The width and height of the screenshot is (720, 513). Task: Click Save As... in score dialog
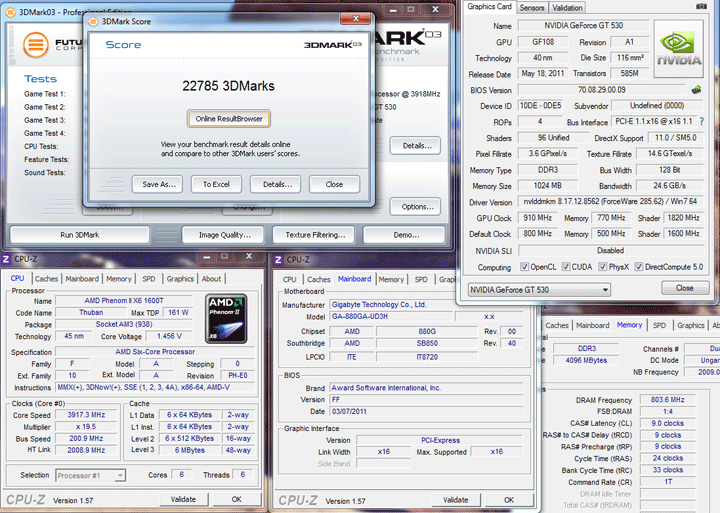click(x=159, y=184)
